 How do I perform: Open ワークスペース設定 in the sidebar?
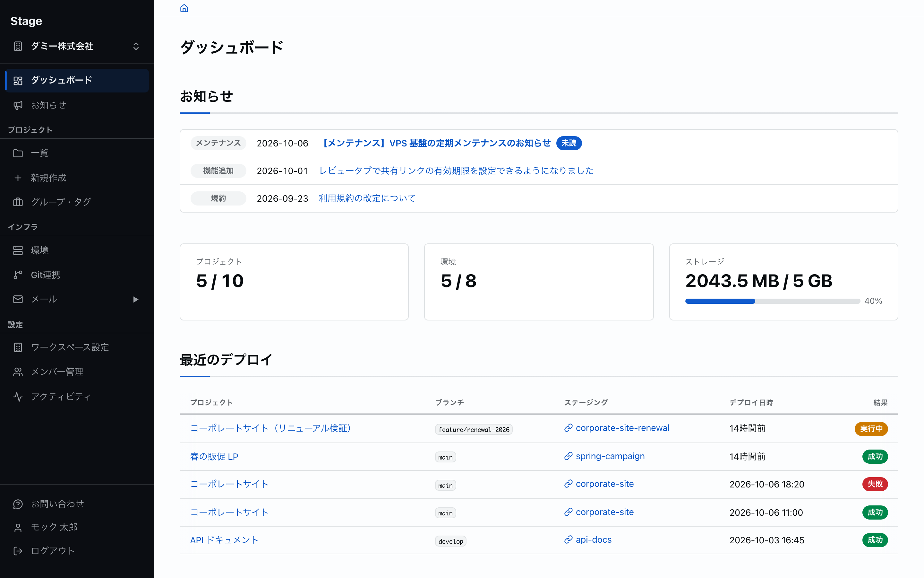pos(77,347)
